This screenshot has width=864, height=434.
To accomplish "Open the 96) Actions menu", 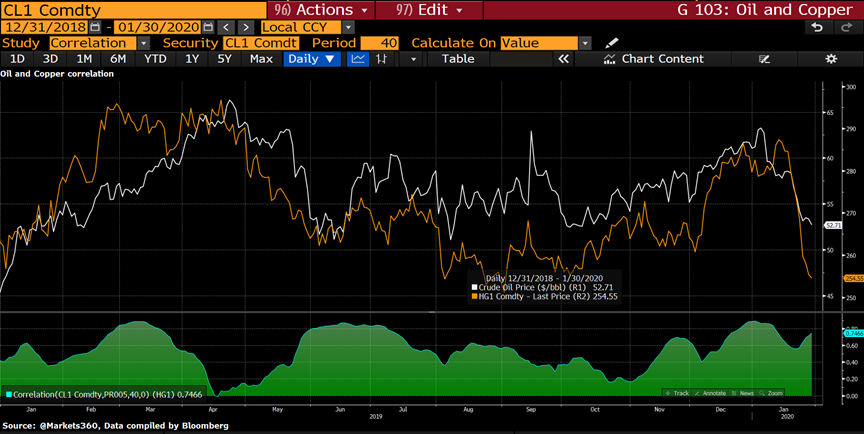I will pyautogui.click(x=321, y=10).
